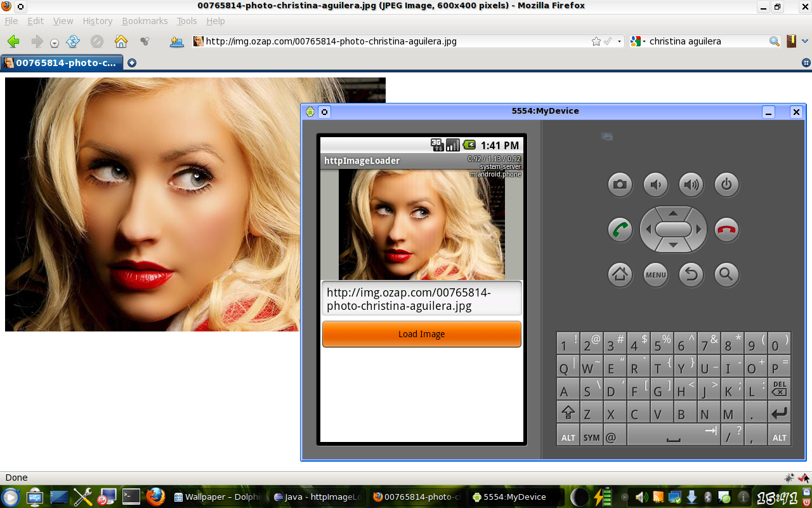
Task: Click the D-pad right arrow
Action: [698, 229]
